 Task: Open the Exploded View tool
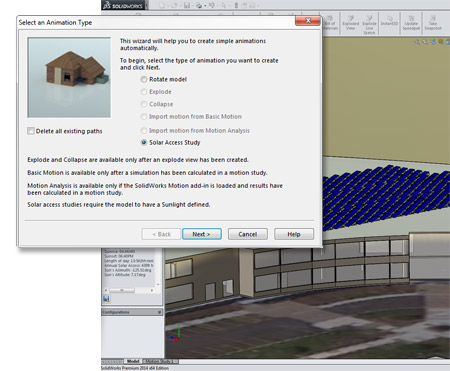[x=351, y=23]
